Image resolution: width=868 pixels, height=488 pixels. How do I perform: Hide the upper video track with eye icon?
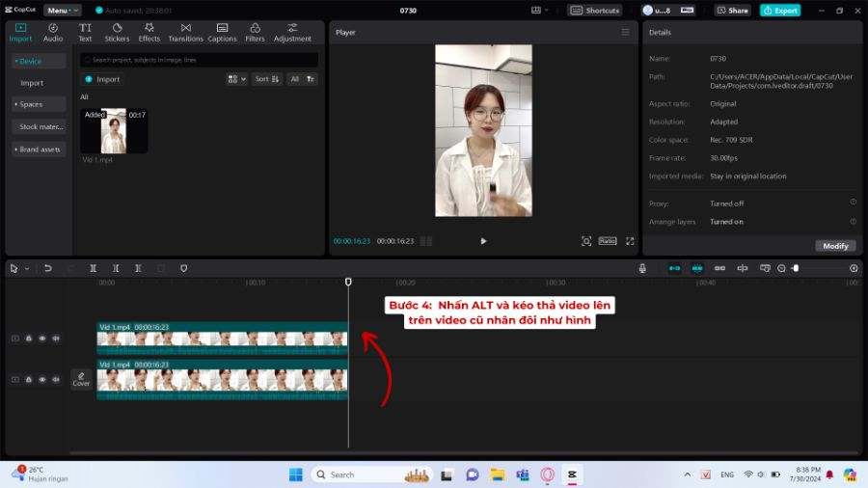42,339
